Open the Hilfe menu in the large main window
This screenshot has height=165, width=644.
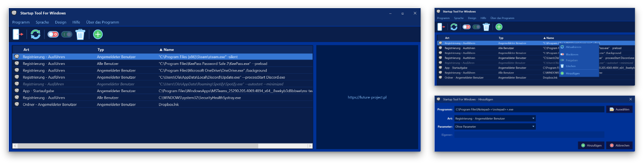(76, 22)
